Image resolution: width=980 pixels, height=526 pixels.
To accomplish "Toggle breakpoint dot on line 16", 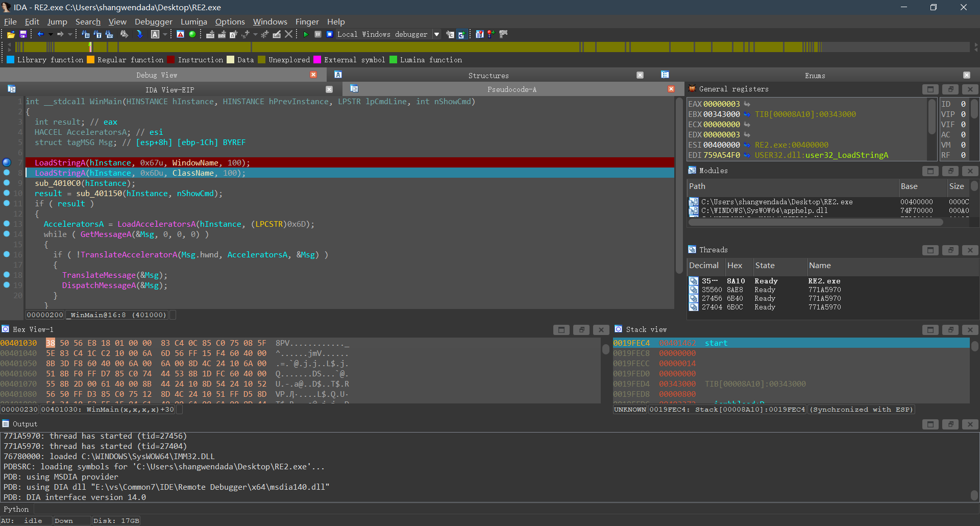I will click(x=7, y=254).
